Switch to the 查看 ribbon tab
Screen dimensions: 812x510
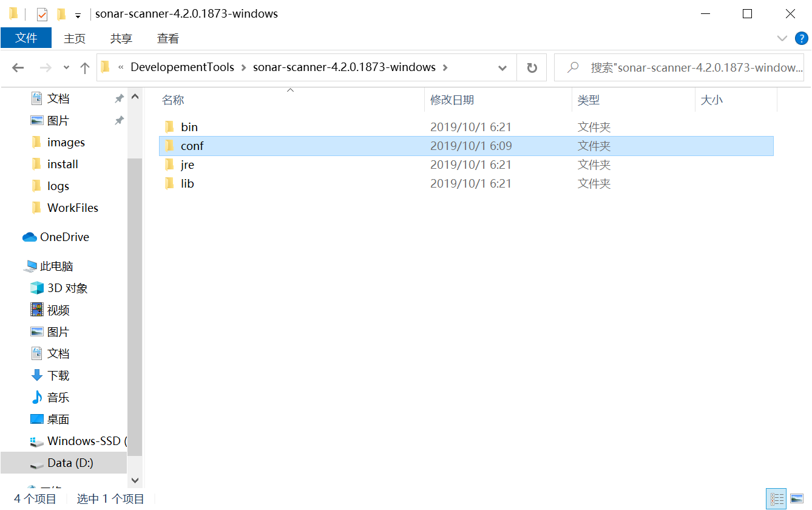(167, 38)
